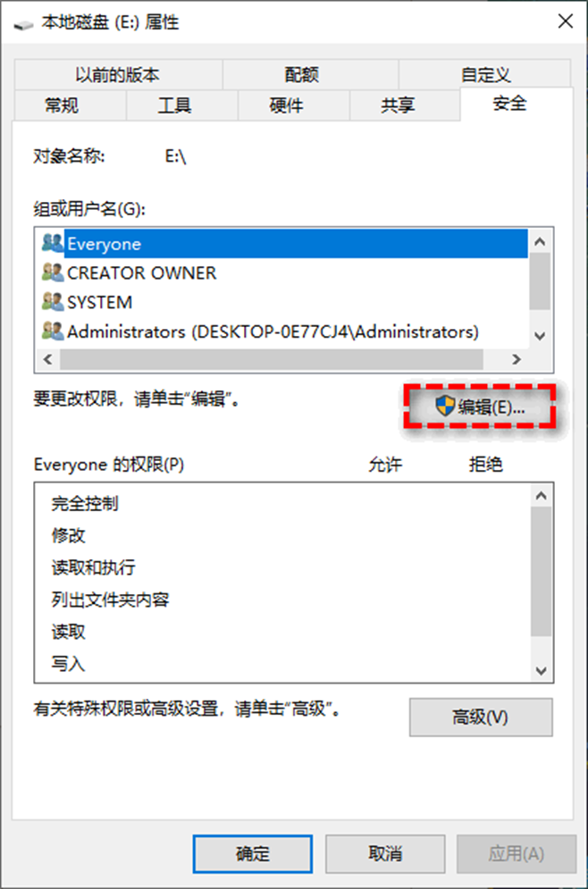This screenshot has height=889, width=588.
Task: Click user list scroll down arrow
Action: click(x=540, y=336)
